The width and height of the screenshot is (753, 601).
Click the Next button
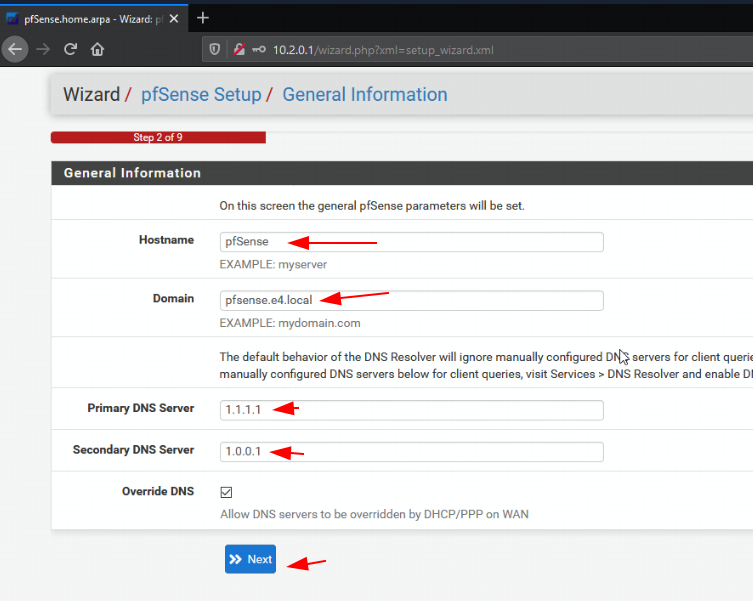point(250,559)
